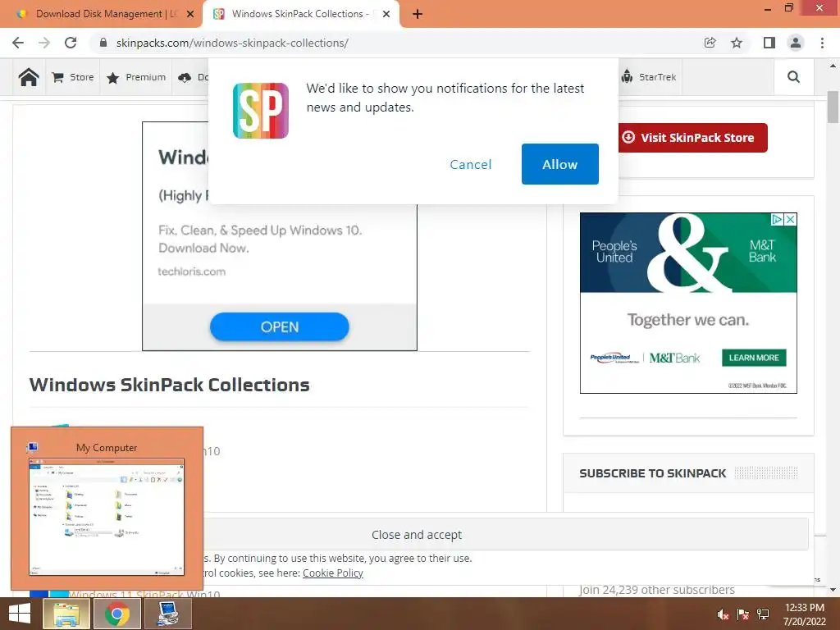Open the Action Center flag tray icon
This screenshot has height=630, width=840.
point(742,614)
